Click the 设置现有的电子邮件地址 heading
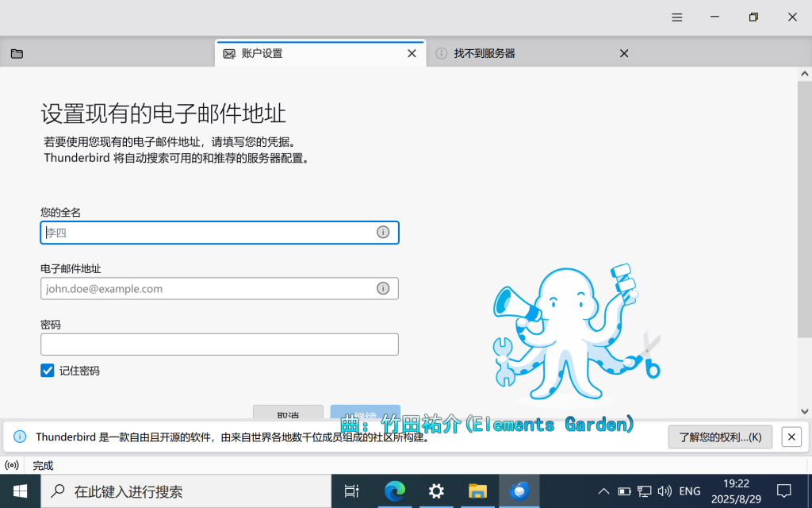This screenshot has height=508, width=812. (x=163, y=114)
